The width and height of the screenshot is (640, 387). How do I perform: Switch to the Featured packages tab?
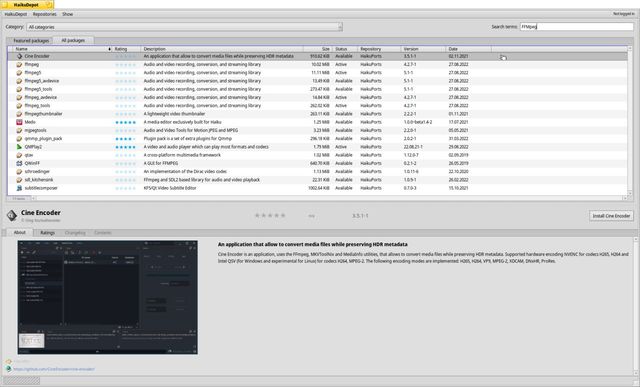[x=31, y=41]
